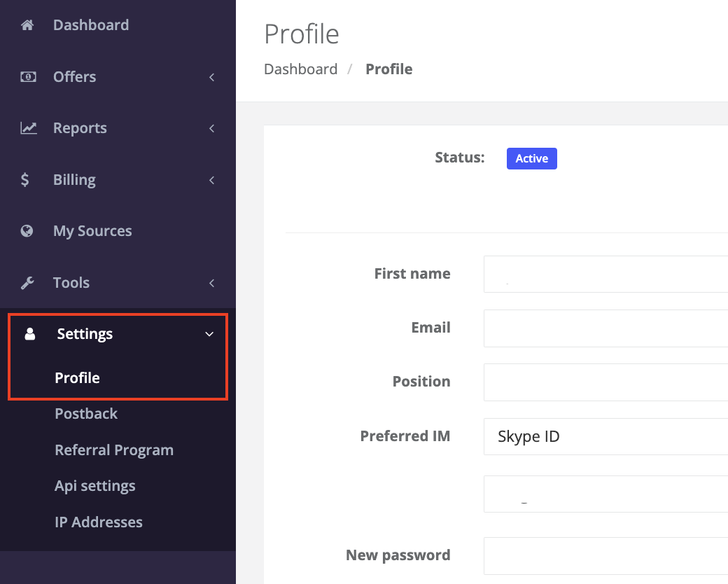Screen dimensions: 728x584
Task: Expand the Billing submenu chevron
Action: [211, 180]
